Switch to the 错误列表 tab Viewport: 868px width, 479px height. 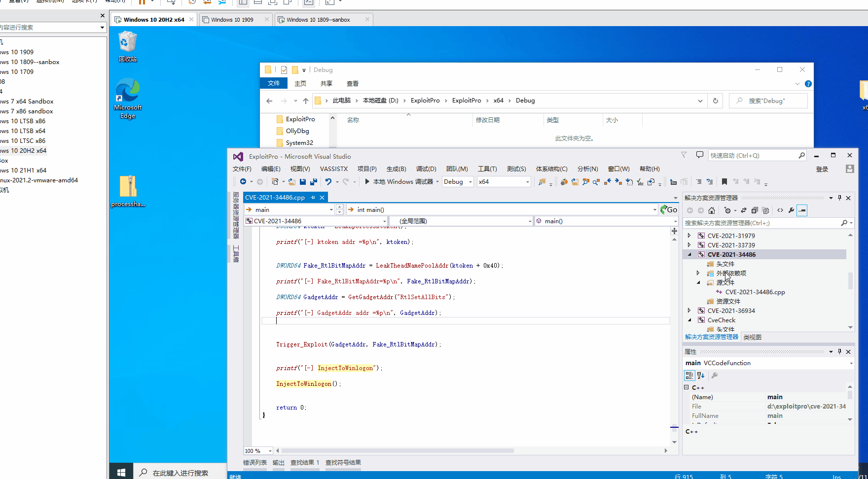255,463
